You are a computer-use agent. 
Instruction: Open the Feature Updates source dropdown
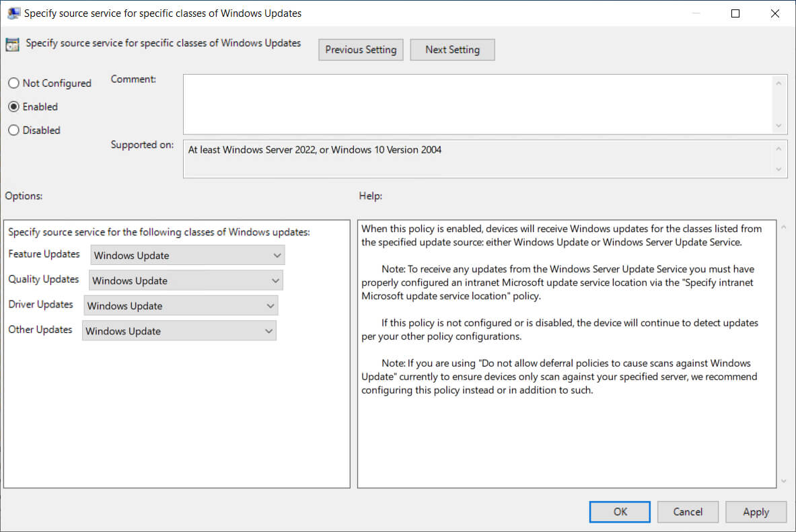point(187,256)
